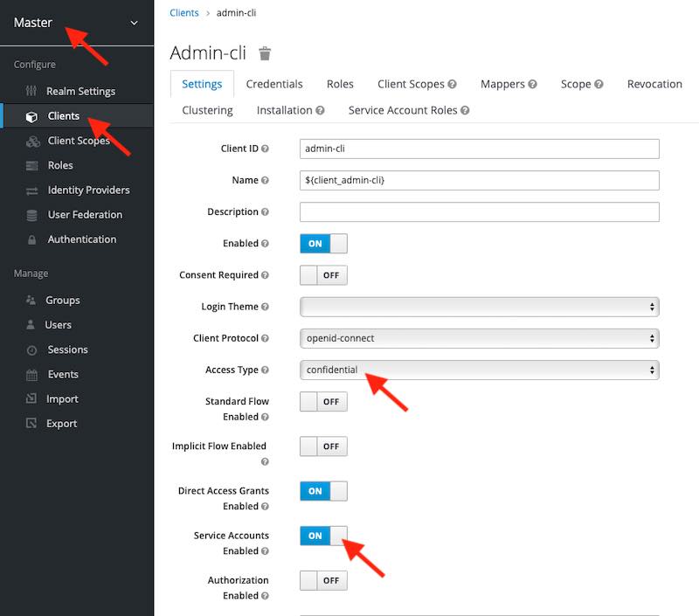Click the Groups people icon
Image resolution: width=699 pixels, height=616 pixels.
[x=31, y=300]
